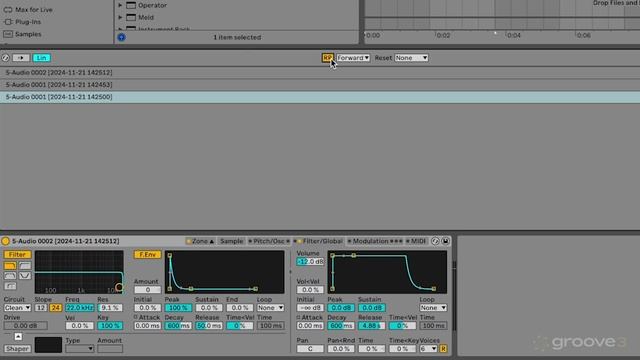Click the Max for Live browser category
Screen dimensions: 640x360
click(x=33, y=9)
